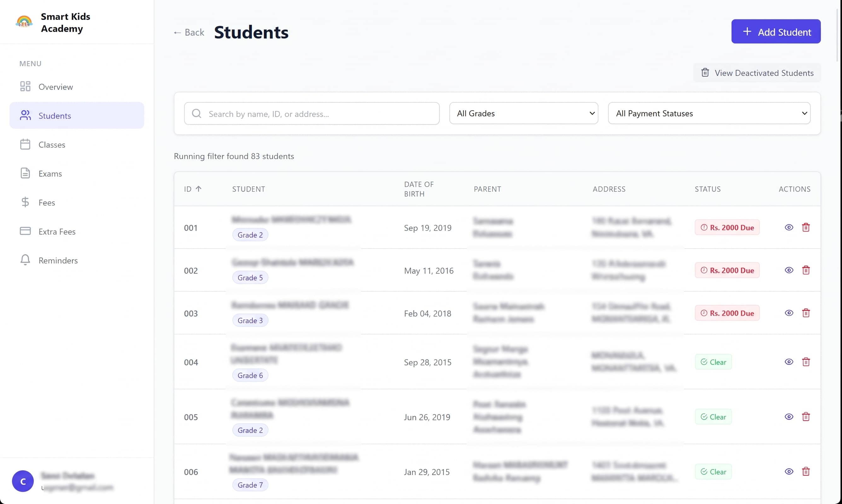Screen dimensions: 842x504
Task: Open View Deactivated Students
Action: click(x=757, y=73)
